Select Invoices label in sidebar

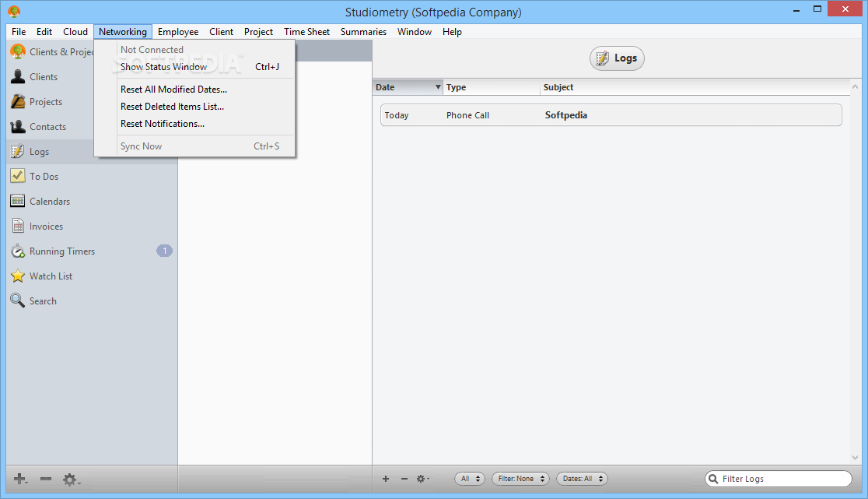[47, 226]
